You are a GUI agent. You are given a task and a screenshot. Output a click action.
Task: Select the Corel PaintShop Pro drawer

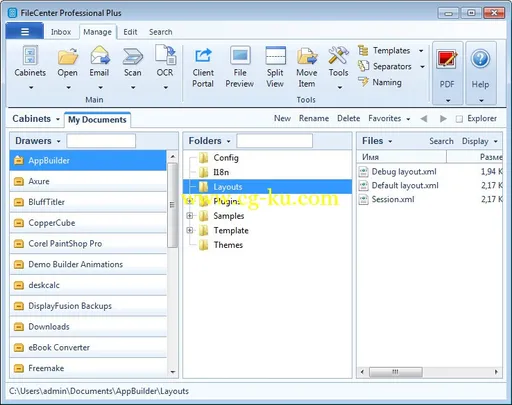click(88, 244)
